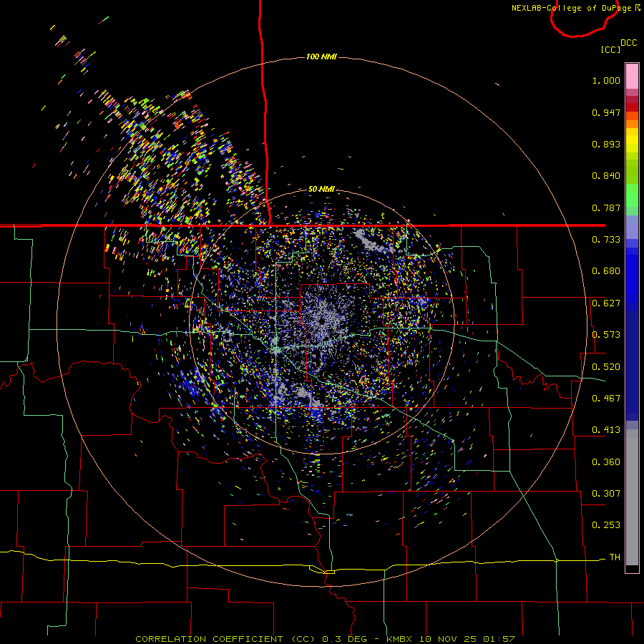
Task: Click the 0.253 scale value
Action: [606, 525]
